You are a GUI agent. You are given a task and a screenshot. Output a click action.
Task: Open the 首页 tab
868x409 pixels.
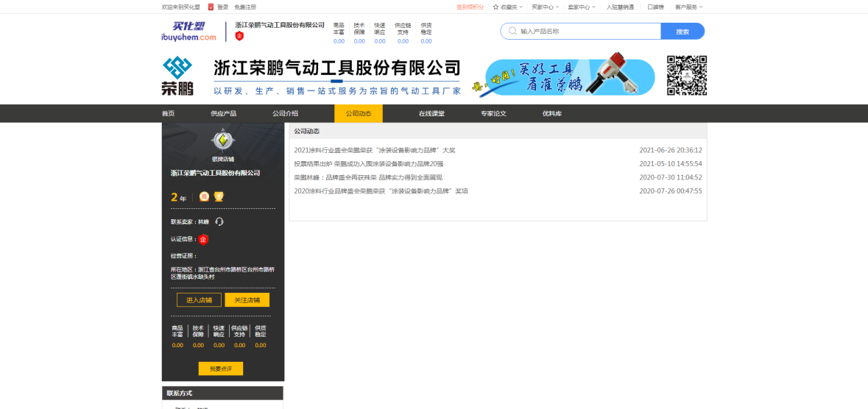tap(169, 113)
